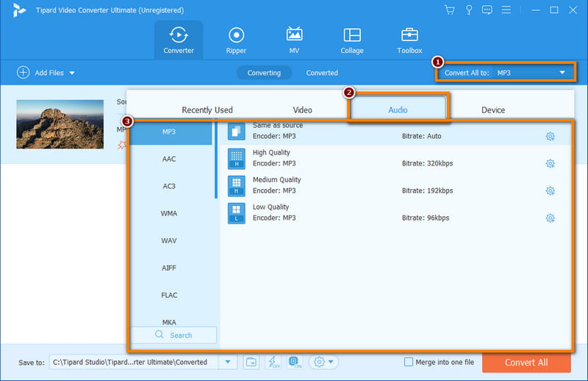588x381 pixels.
Task: Select the Video format tab
Action: (302, 110)
